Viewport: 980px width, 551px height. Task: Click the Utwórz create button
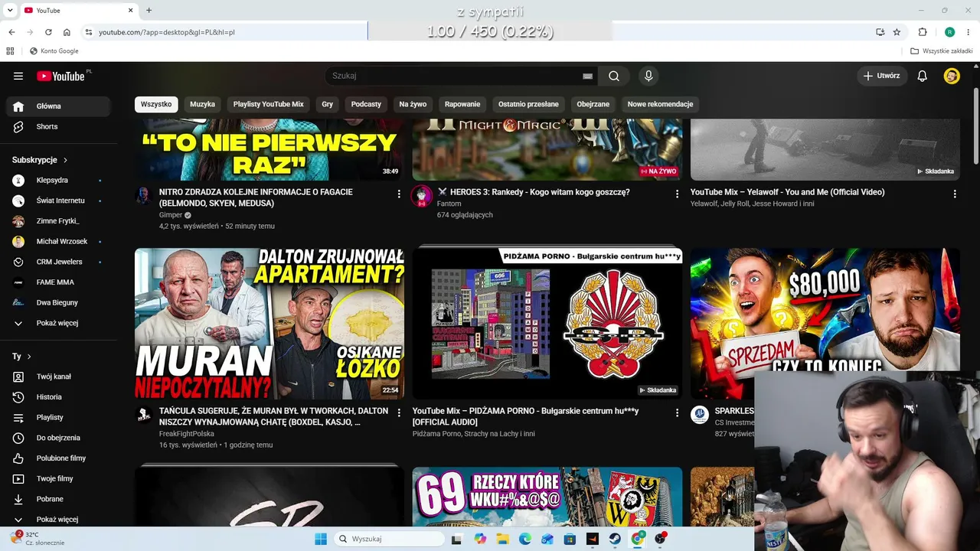[x=882, y=76]
